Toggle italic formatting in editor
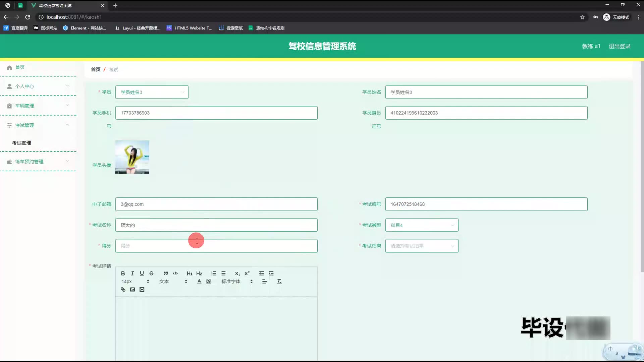 click(132, 274)
